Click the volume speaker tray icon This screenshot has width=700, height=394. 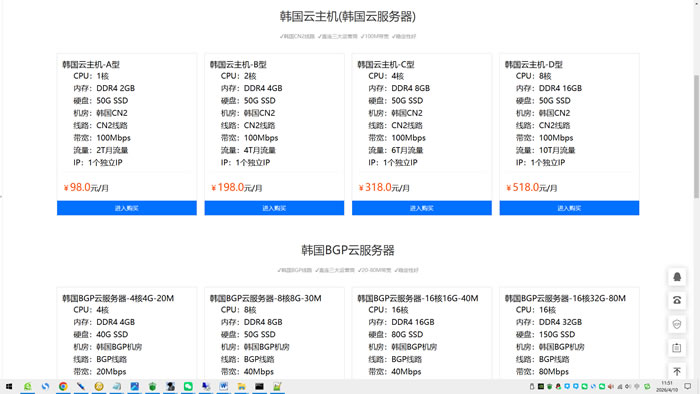[x=628, y=386]
